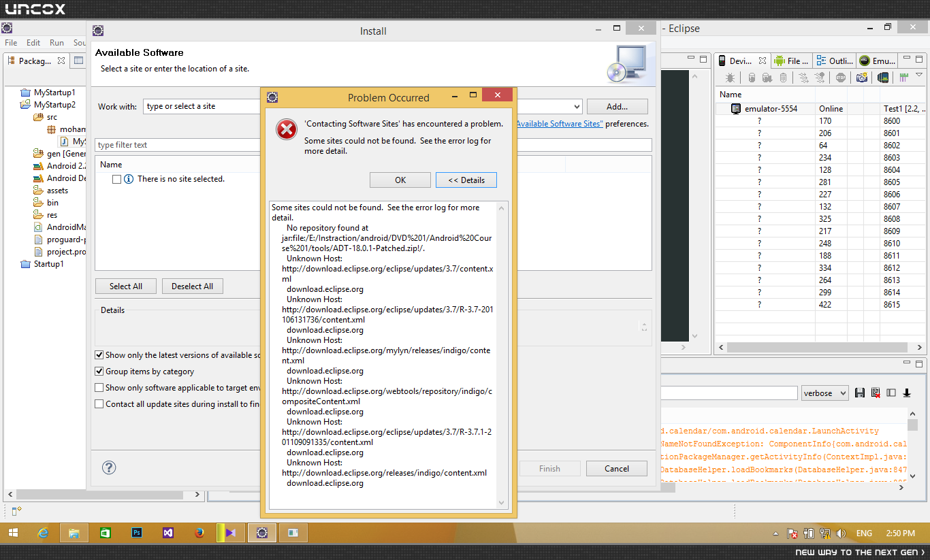The height and width of the screenshot is (560, 930).
Task: Click the Add... button in Install dialog
Action: (x=618, y=107)
